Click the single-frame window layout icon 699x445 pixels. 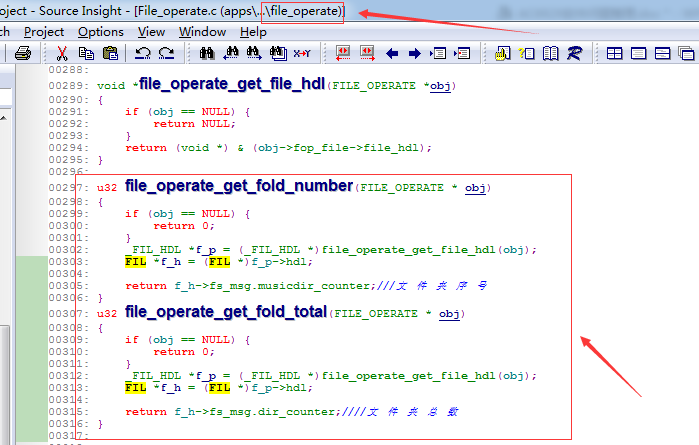(638, 54)
